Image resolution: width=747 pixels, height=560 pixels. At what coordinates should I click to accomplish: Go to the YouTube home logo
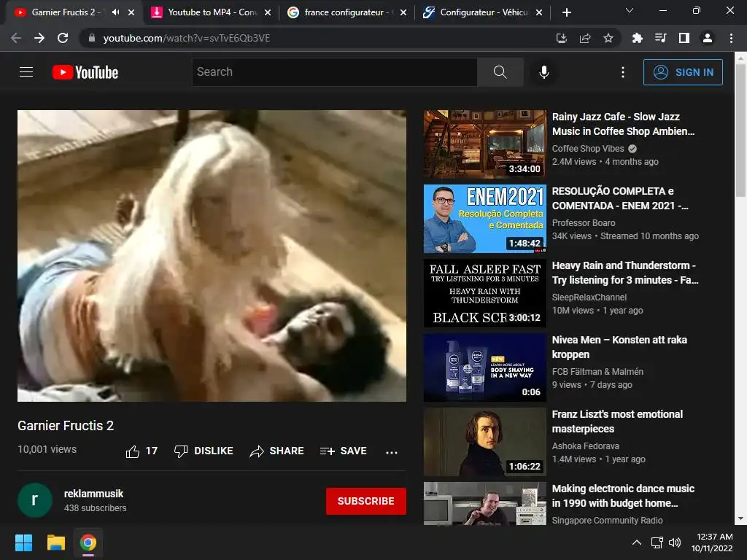(85, 72)
